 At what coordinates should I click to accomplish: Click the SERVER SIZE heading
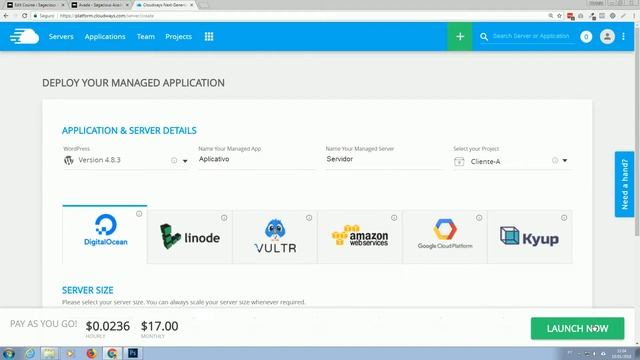pos(88,290)
